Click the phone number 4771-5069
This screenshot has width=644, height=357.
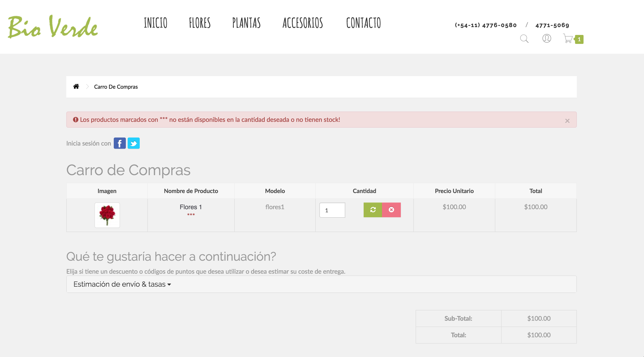[552, 25]
